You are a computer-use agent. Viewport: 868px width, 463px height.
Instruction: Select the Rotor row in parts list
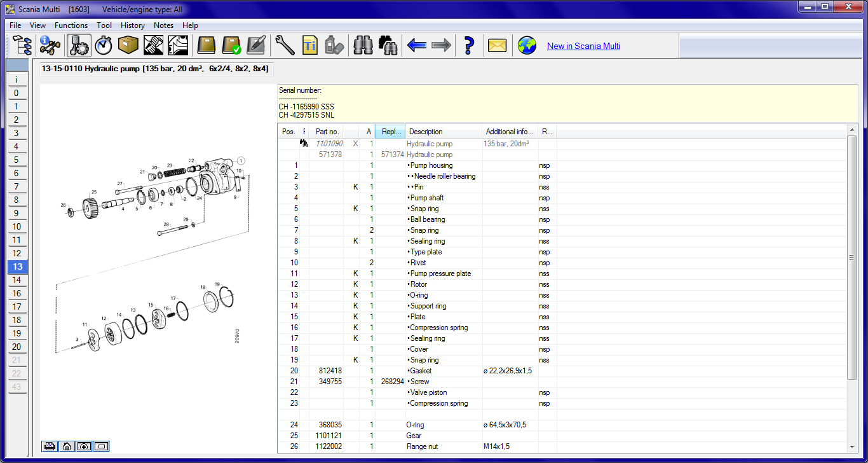pos(563,284)
